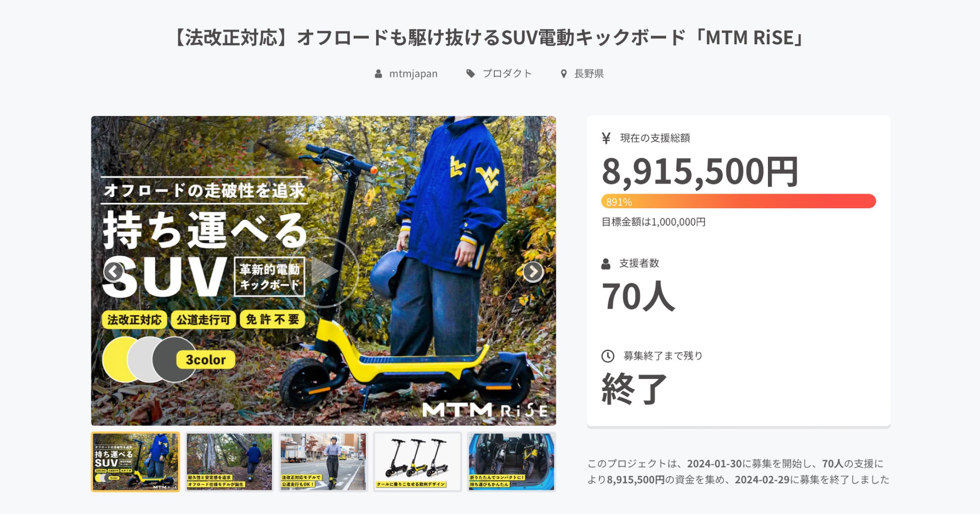980x515 pixels.
Task: Click the supporter person icon by 支援者数
Action: click(606, 264)
